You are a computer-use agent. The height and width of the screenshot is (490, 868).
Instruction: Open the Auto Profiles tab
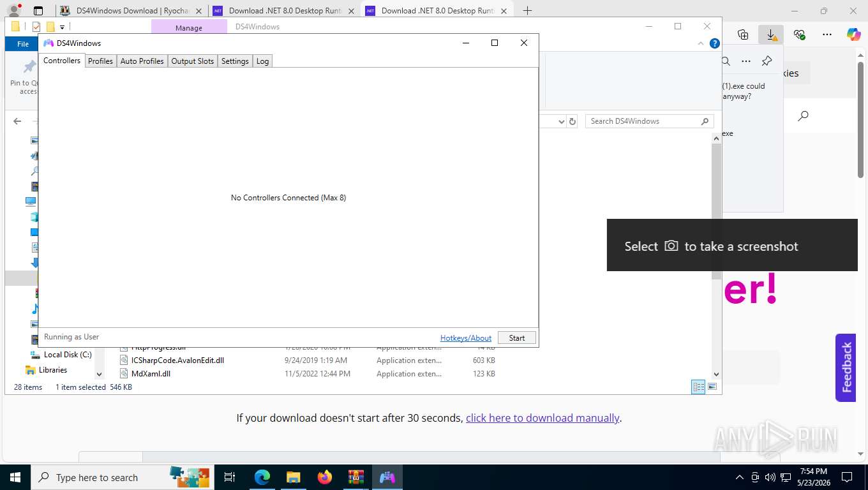click(142, 61)
